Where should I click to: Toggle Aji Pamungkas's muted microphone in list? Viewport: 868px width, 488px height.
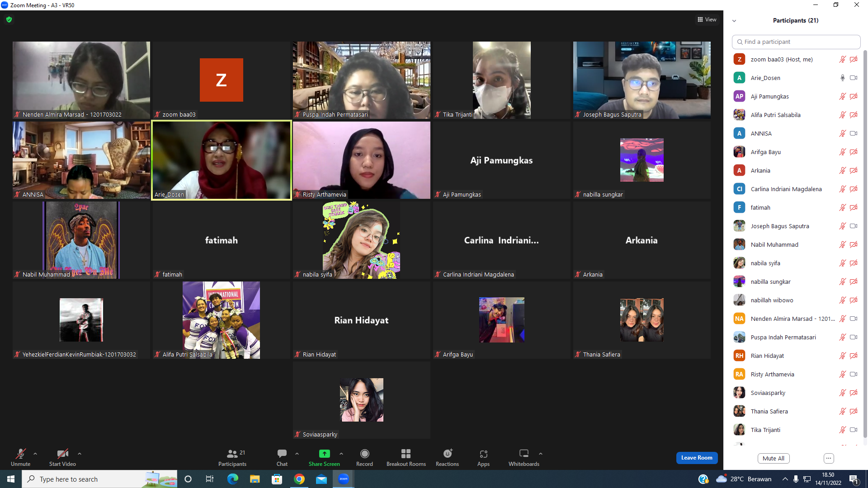click(843, 96)
